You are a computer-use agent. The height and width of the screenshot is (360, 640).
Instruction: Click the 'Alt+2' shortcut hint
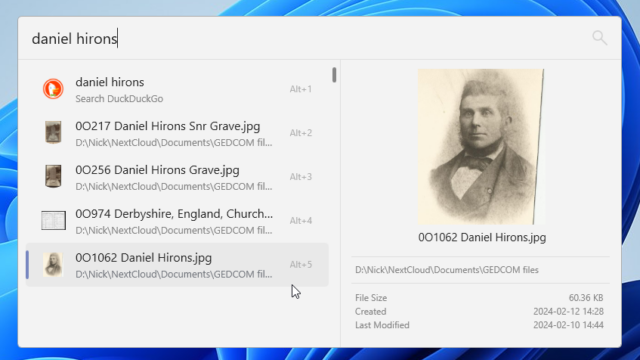tap(301, 133)
